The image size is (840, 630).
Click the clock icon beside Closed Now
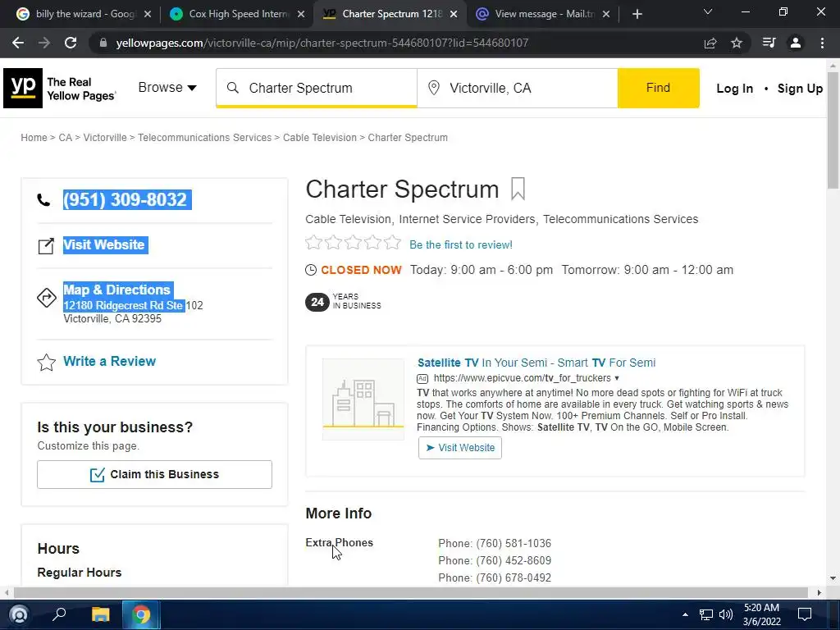(x=311, y=270)
